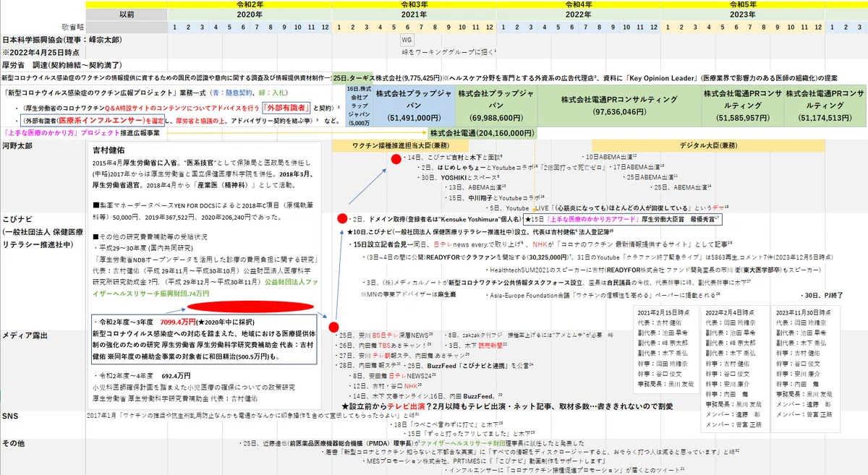Click the pink 「上手な医療のかかり方」プロジェクト text
This screenshot has height=475, width=868.
pyautogui.click(x=63, y=133)
